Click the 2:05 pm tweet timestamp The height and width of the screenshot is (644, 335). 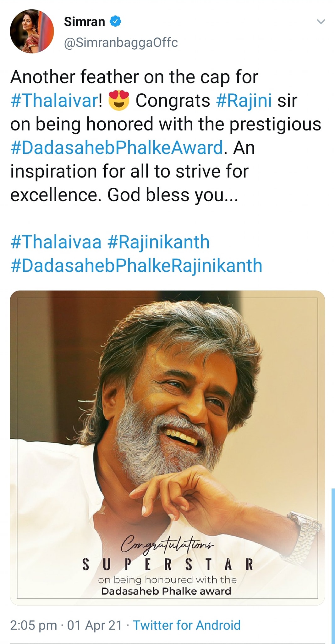pos(34,625)
